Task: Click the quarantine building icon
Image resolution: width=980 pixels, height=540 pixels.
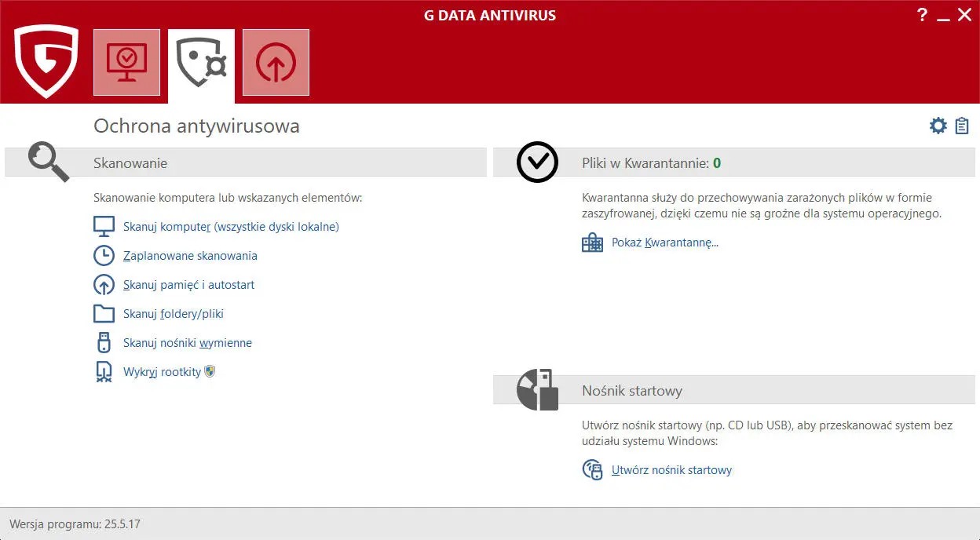Action: point(592,243)
